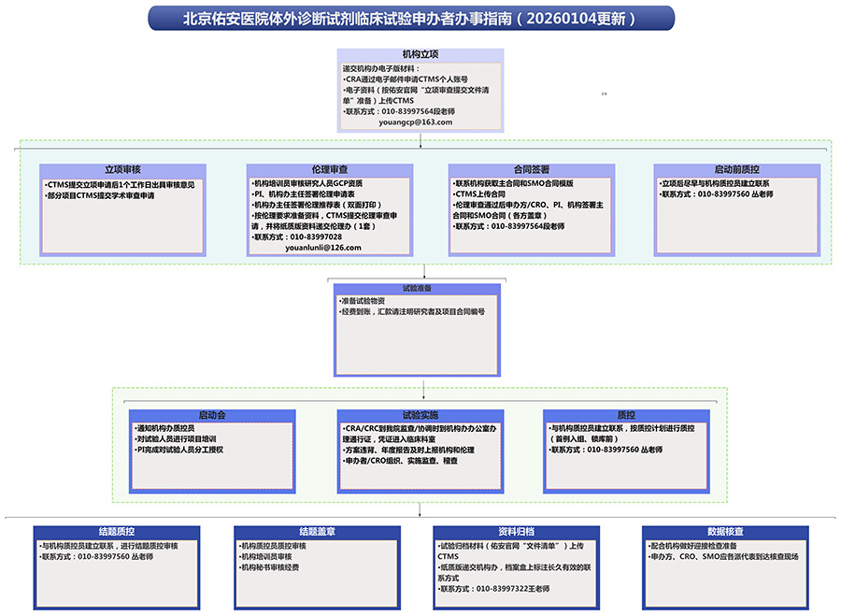Image resolution: width=841 pixels, height=616 pixels.
Task: Select the "数据核查" box header
Action: tap(725, 532)
